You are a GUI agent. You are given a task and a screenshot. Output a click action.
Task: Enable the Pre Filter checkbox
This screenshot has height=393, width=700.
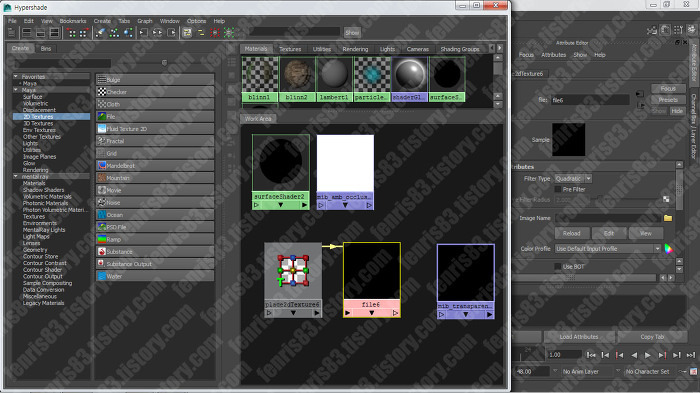pos(558,189)
